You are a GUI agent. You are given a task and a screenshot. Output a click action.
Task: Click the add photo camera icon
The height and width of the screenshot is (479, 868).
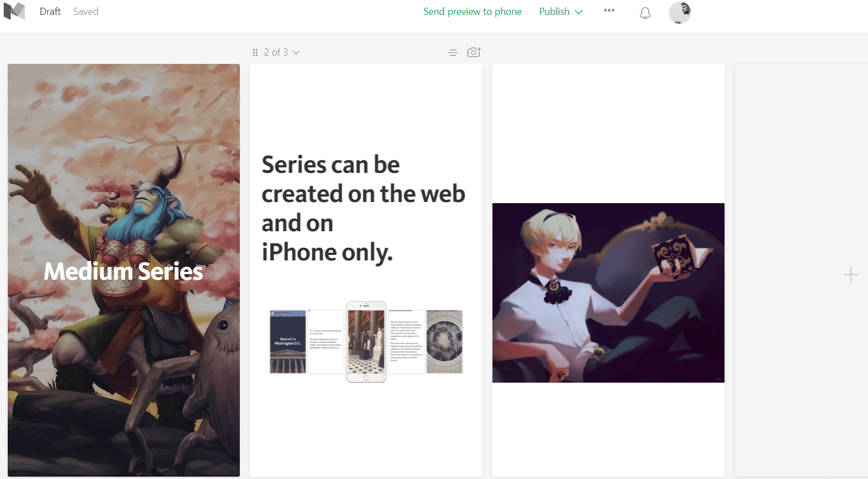point(474,52)
